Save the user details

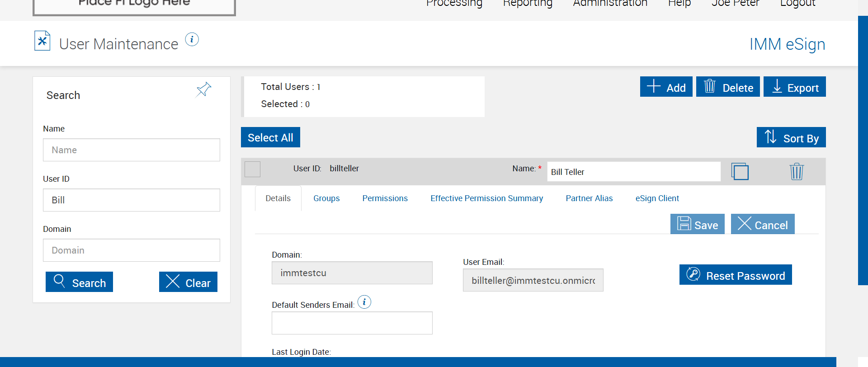click(x=697, y=224)
